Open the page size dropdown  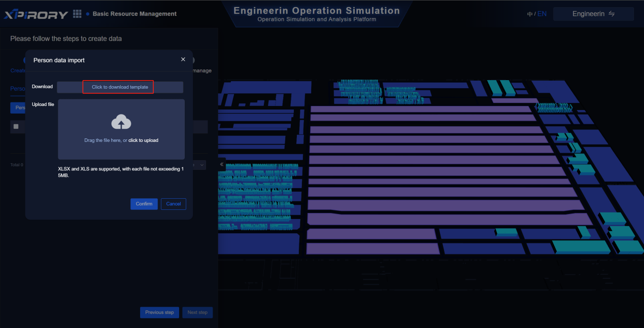tap(201, 165)
